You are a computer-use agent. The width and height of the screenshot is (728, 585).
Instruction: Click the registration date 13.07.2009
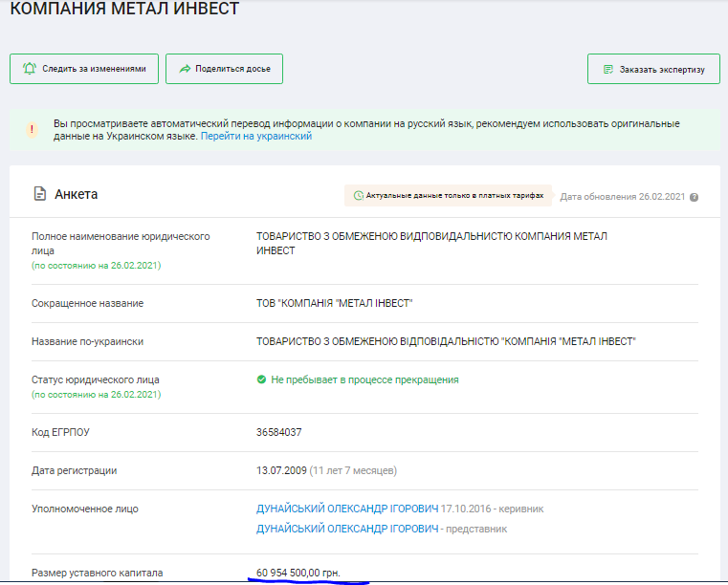[283, 470]
